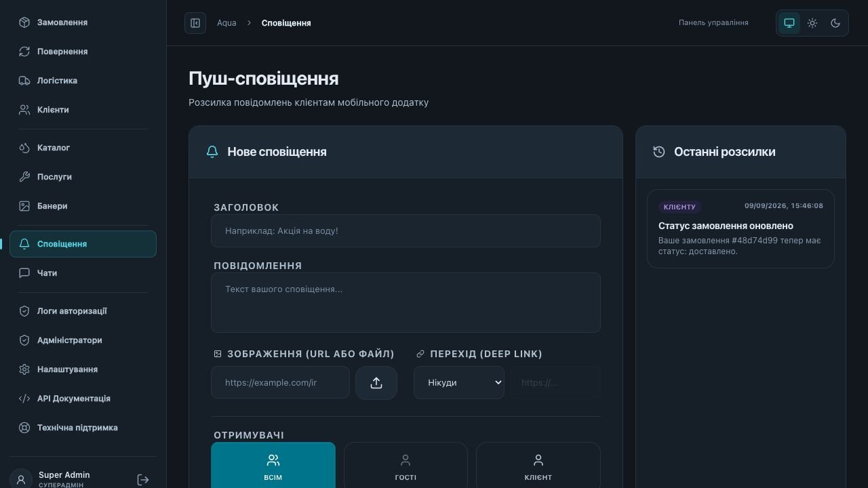Click the sidebar collapse icon in header
Viewport: 868px width, 488px height.
click(195, 23)
